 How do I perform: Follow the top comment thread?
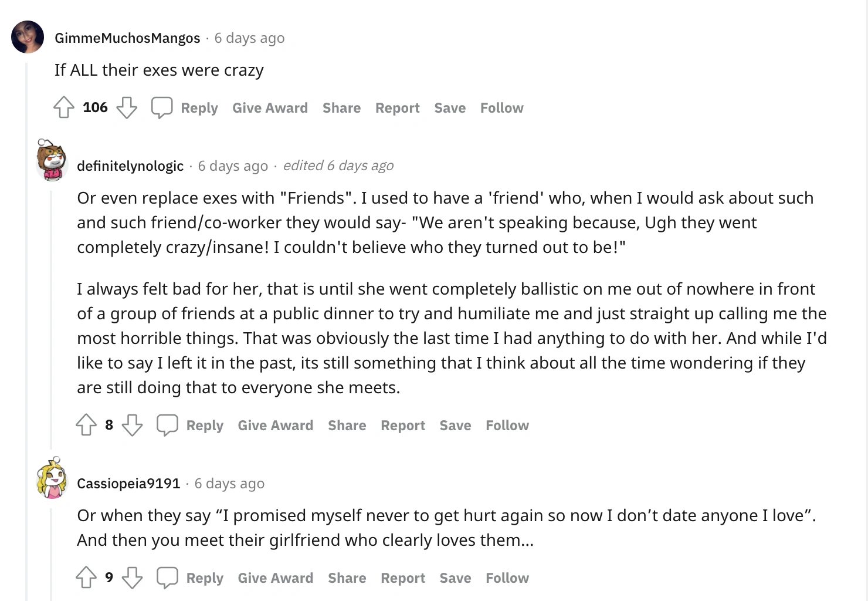click(501, 108)
